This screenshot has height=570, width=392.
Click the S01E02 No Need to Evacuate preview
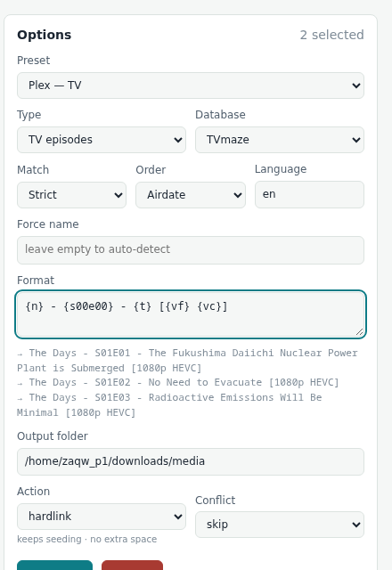pyautogui.click(x=178, y=382)
